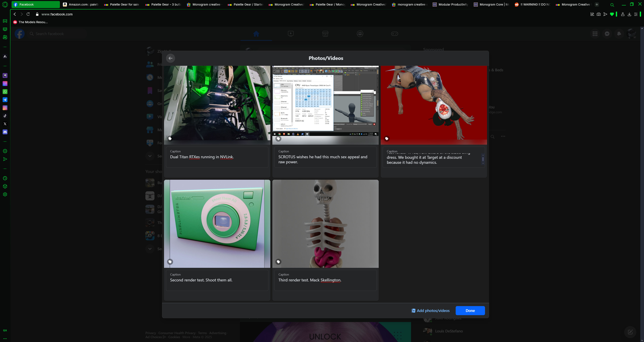Open the Opera menu logo
Screen dimensions: 644x342
5,5
